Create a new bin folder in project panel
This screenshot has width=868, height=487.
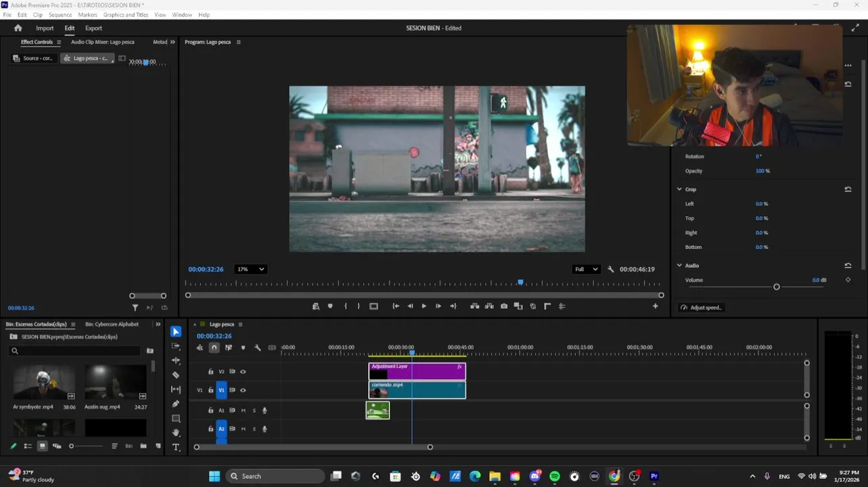click(143, 446)
